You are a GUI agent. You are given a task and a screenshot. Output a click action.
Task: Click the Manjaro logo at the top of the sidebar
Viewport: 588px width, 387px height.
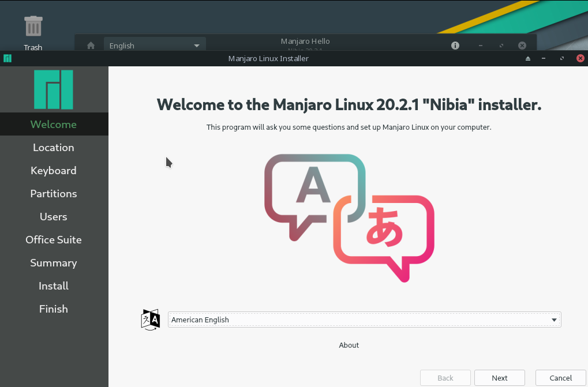[54, 89]
